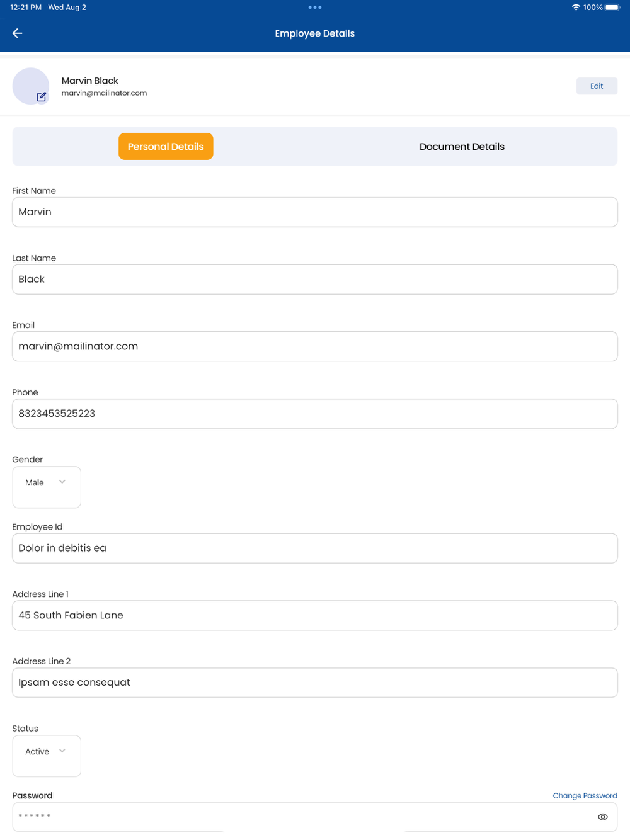
Task: Open the Status dropdown
Action: [x=47, y=752]
